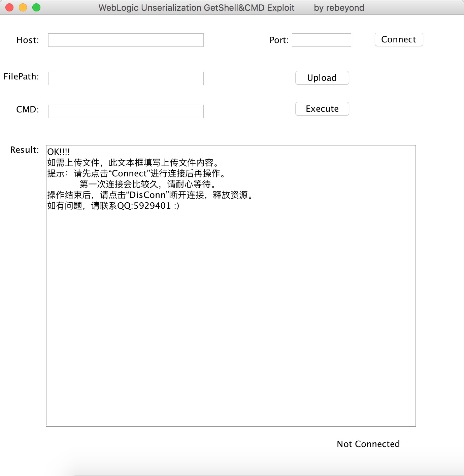The image size is (464, 476).
Task: Focus the Port input field
Action: (322, 40)
